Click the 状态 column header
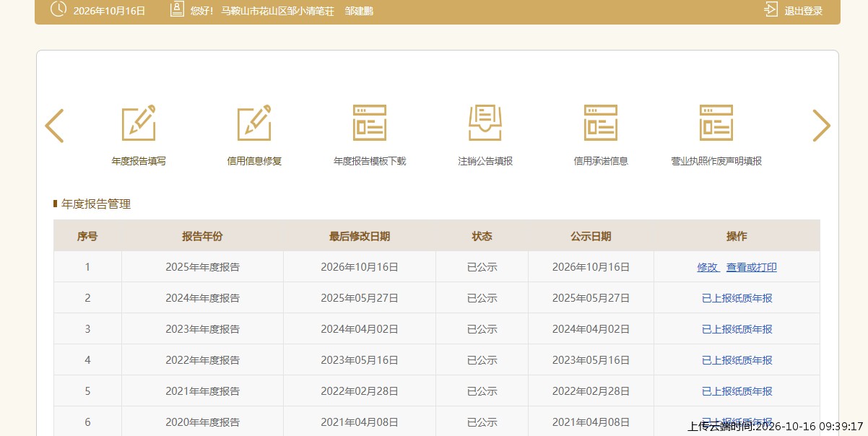This screenshot has height=436, width=868. coord(482,236)
